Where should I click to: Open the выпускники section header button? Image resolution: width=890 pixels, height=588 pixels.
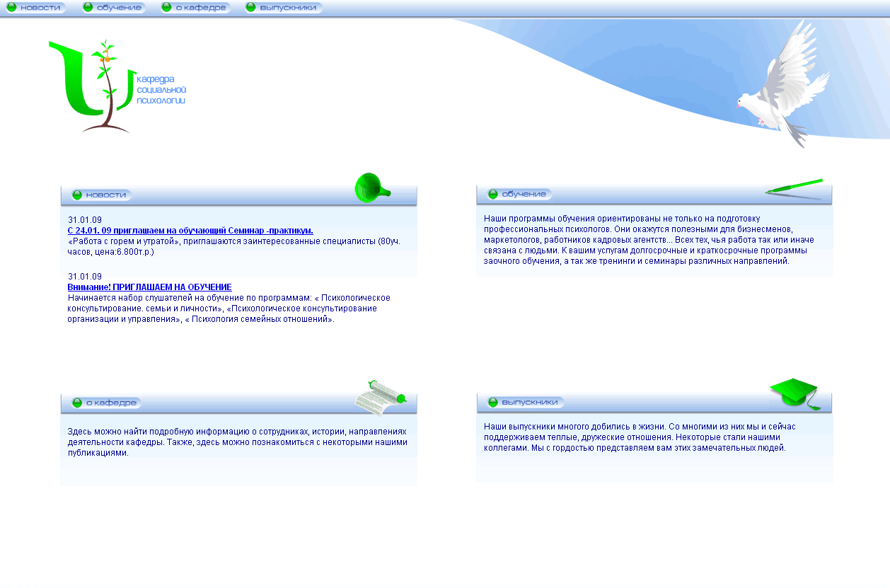click(525, 402)
